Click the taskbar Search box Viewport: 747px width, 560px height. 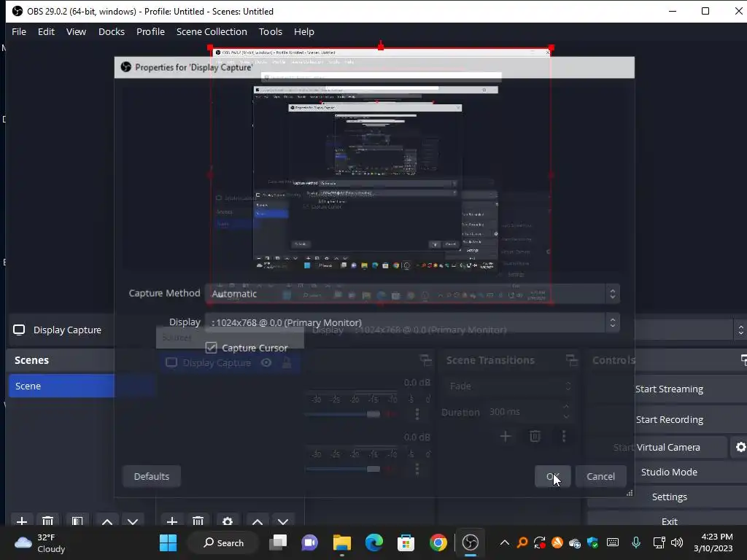coord(223,542)
